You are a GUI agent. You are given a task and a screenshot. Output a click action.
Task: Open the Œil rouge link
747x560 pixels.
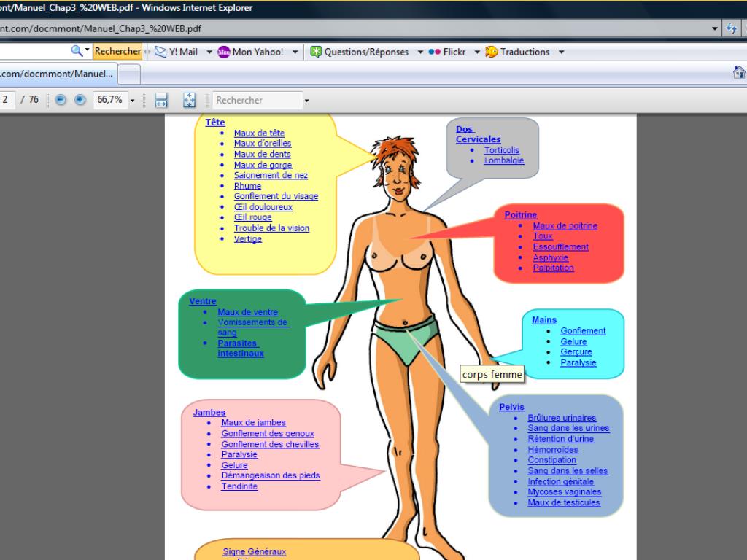pyautogui.click(x=252, y=217)
